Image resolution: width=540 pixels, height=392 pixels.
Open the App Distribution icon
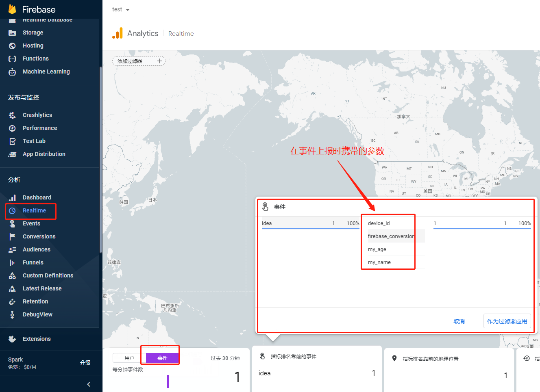12,154
